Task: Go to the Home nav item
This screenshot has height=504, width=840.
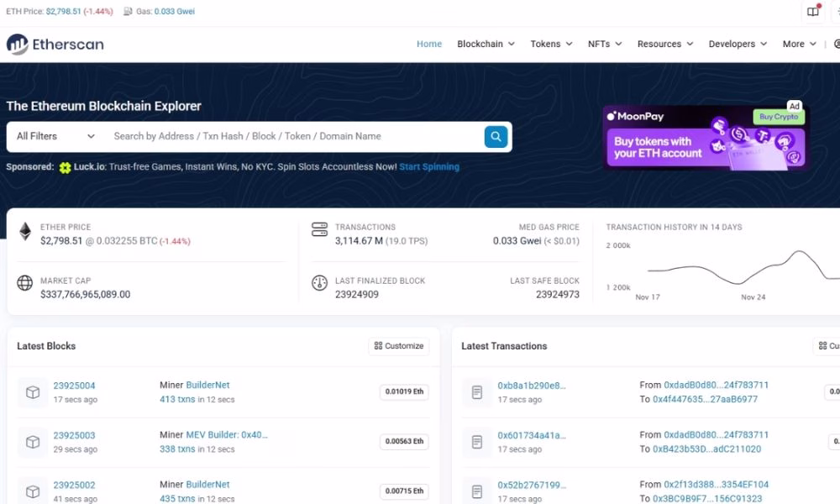Action: point(429,44)
